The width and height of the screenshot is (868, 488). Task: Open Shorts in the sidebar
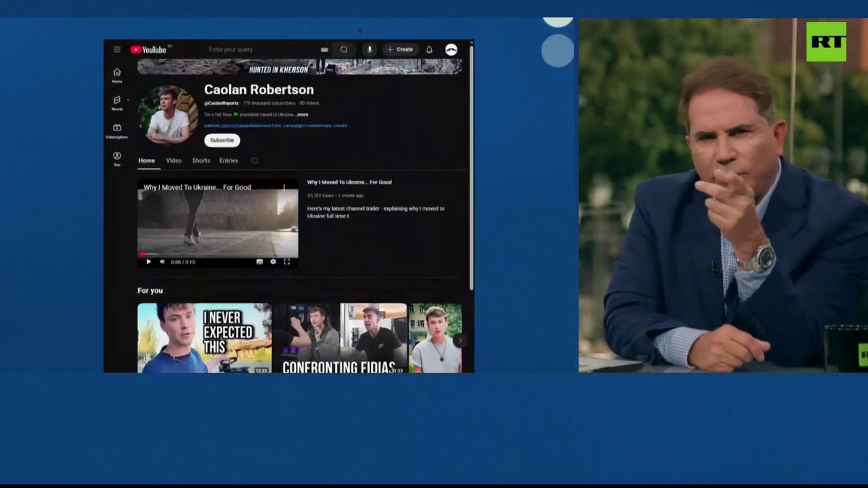coord(117,103)
